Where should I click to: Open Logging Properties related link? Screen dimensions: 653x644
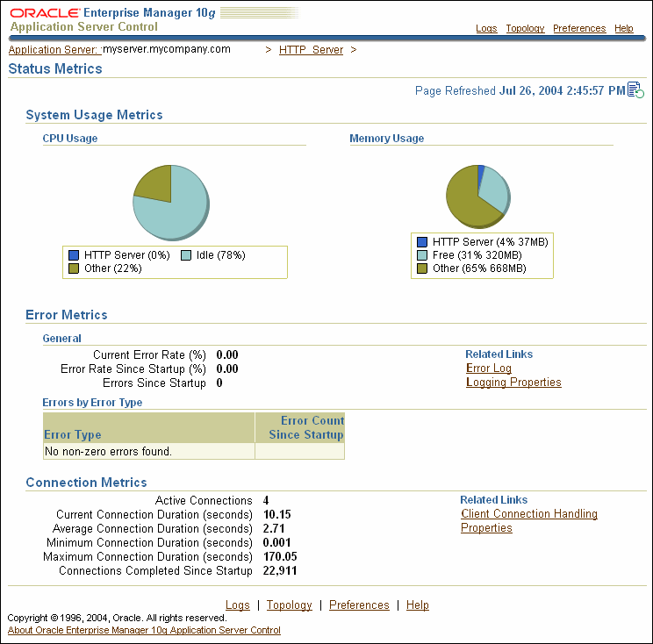(513, 383)
